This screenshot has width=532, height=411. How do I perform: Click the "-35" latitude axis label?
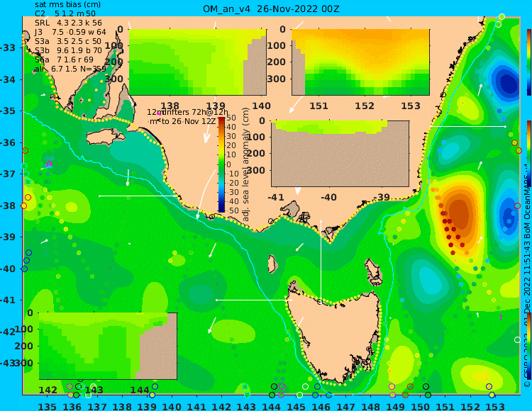point(8,111)
